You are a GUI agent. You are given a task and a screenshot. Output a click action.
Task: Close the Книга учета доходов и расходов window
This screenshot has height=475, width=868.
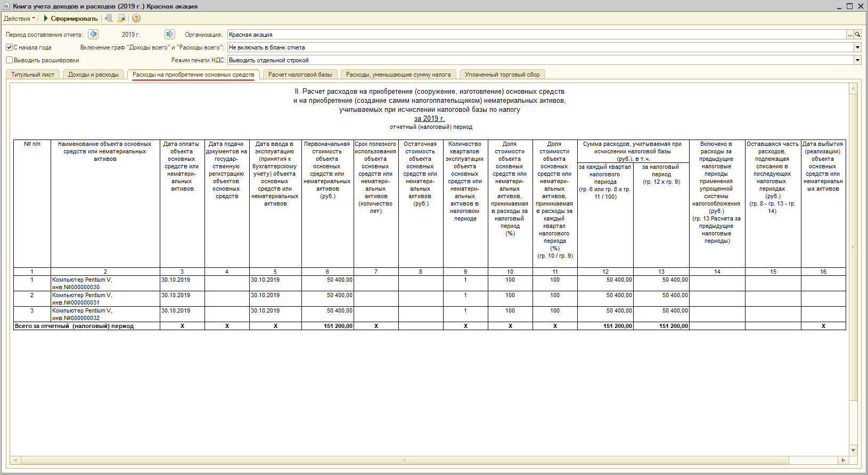860,6
